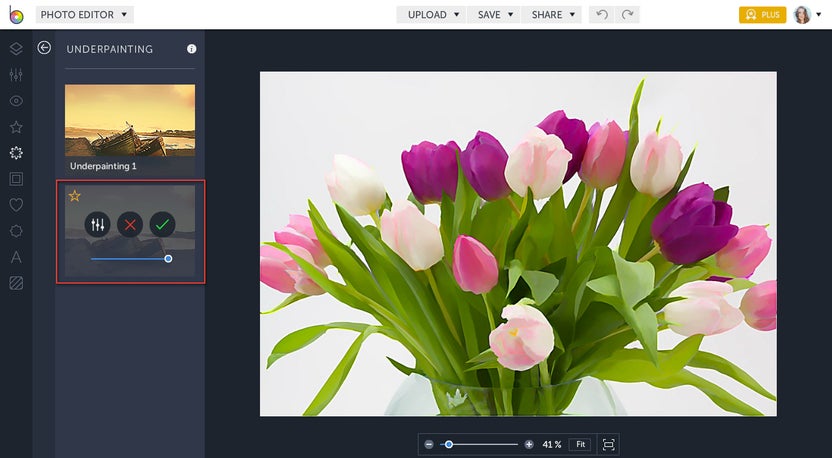832x458 pixels.
Task: Zoom out with the minus icon
Action: pos(429,444)
